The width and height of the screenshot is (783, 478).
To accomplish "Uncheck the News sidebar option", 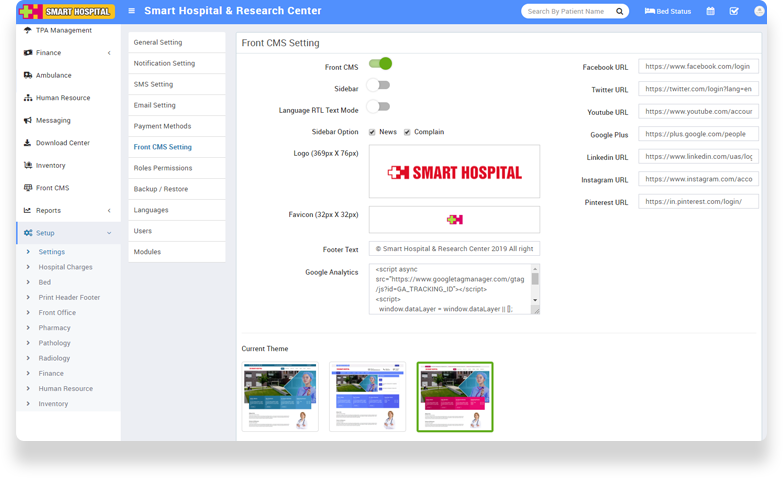I will (372, 132).
